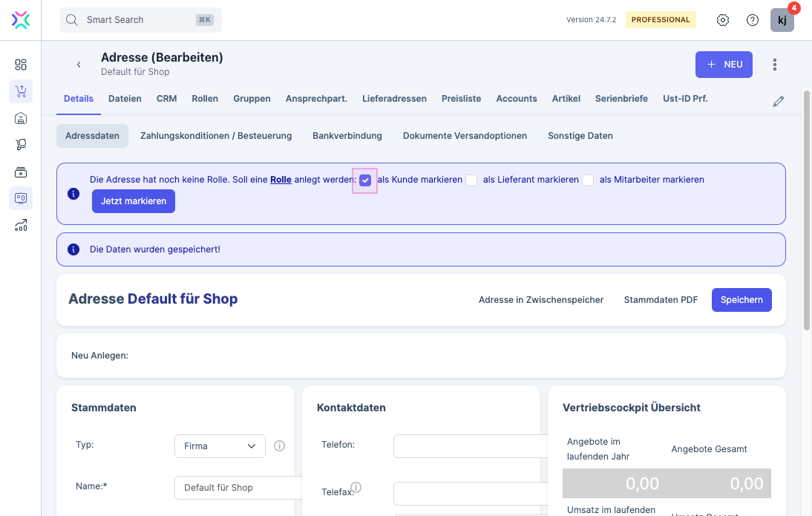The width and height of the screenshot is (812, 516).
Task: Uncheck the 'als Kunde markieren' checkbox
Action: [365, 180]
